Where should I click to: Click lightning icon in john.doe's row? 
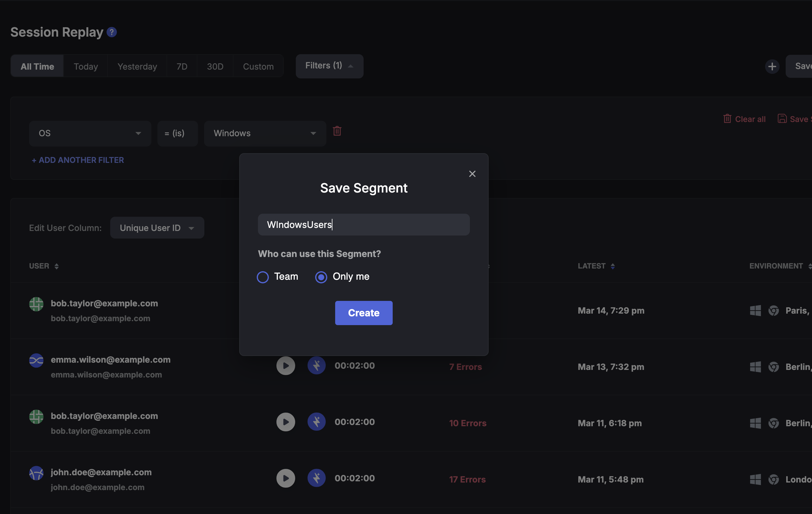316,478
